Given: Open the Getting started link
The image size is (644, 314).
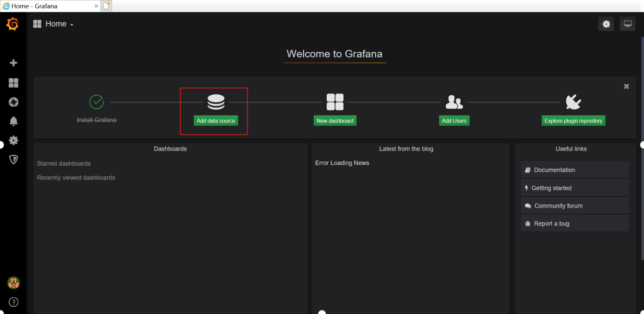Looking at the screenshot, I should click(x=575, y=188).
